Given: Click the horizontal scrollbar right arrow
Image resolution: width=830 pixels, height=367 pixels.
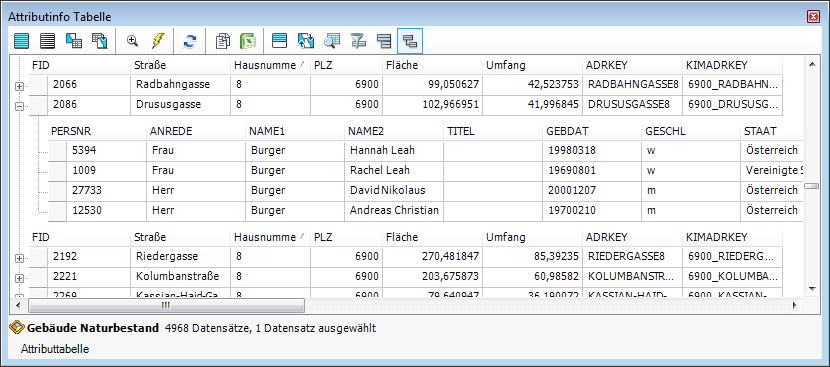Looking at the screenshot, I should pos(794,306).
